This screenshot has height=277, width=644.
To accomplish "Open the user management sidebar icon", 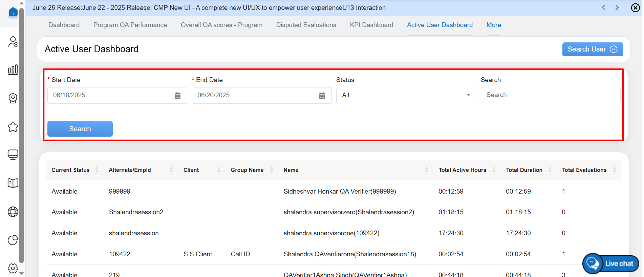I will [x=13, y=42].
